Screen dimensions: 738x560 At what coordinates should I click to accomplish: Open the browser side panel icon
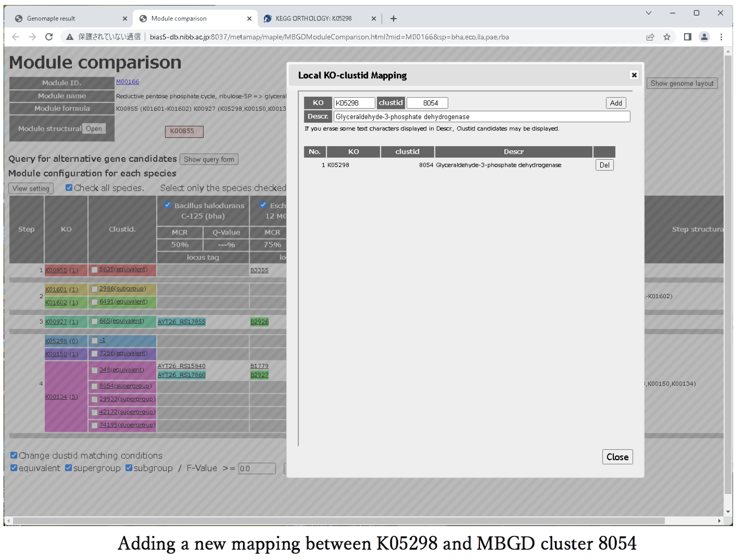687,37
